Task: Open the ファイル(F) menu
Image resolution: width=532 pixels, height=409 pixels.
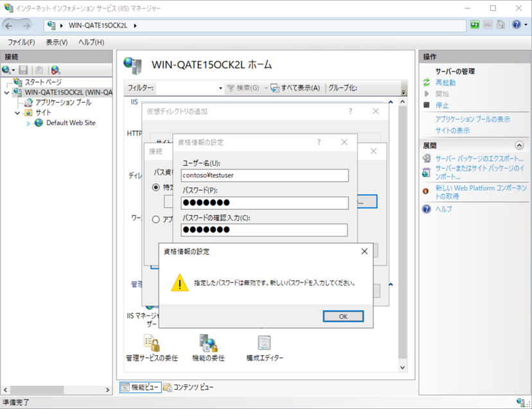Action: coord(21,42)
